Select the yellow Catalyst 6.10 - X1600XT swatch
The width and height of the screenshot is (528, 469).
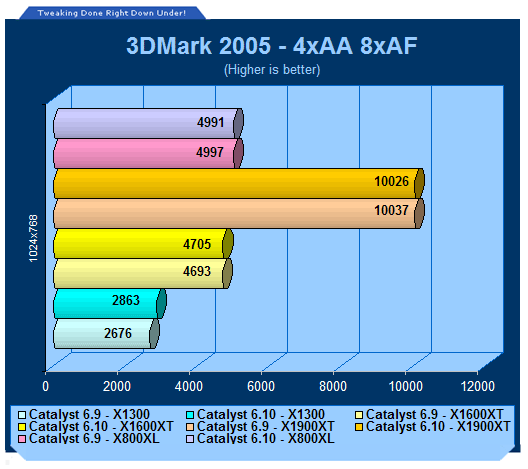tap(22, 427)
